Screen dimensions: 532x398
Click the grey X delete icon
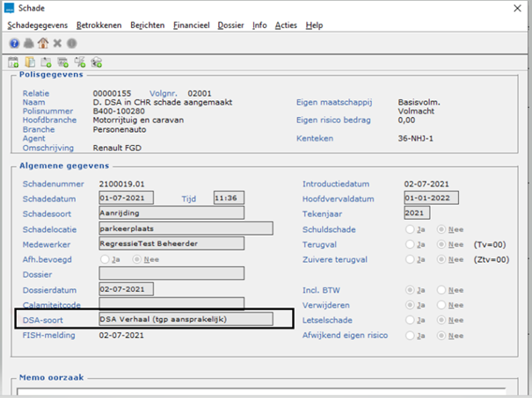(57, 42)
